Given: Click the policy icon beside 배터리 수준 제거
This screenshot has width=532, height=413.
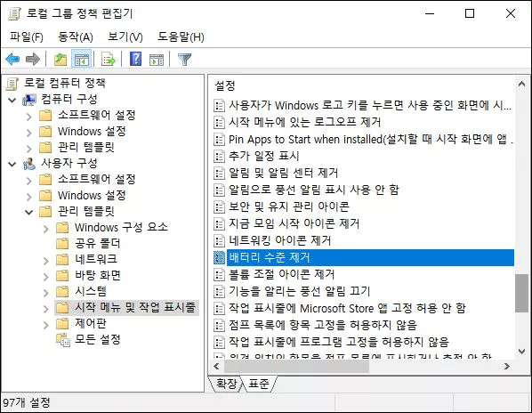Looking at the screenshot, I should 220,257.
